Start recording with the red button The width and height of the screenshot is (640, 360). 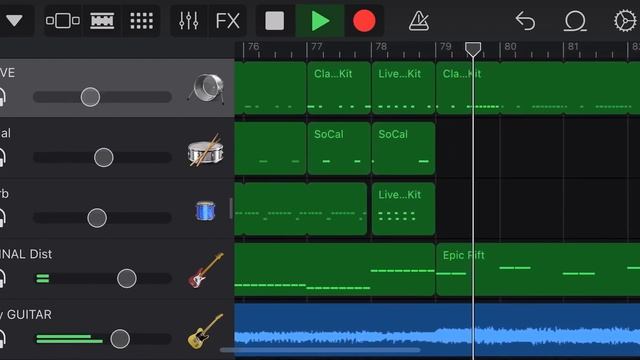(364, 20)
